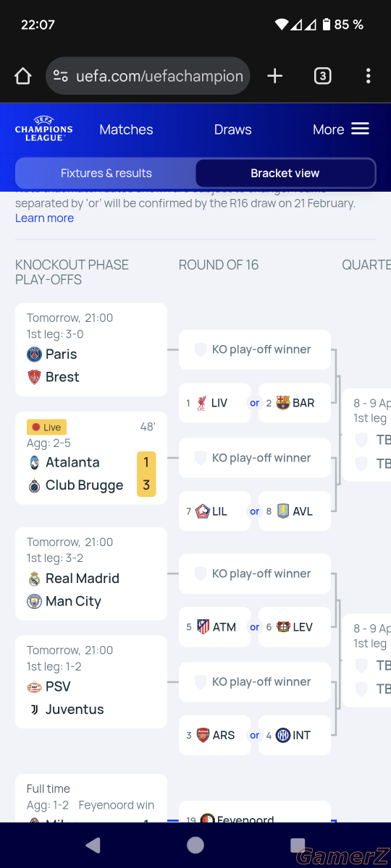
Task: Open the tab switcher showing 3 tabs
Action: pyautogui.click(x=322, y=76)
